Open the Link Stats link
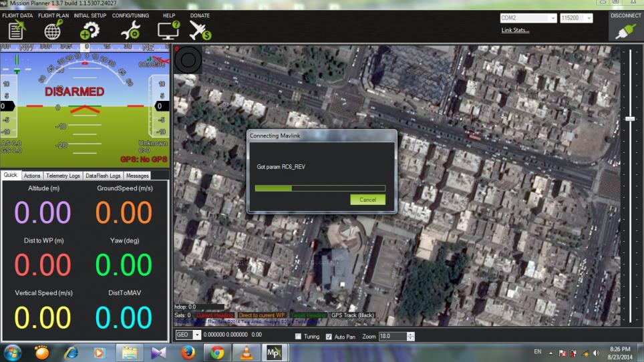The width and height of the screenshot is (644, 362). [515, 30]
